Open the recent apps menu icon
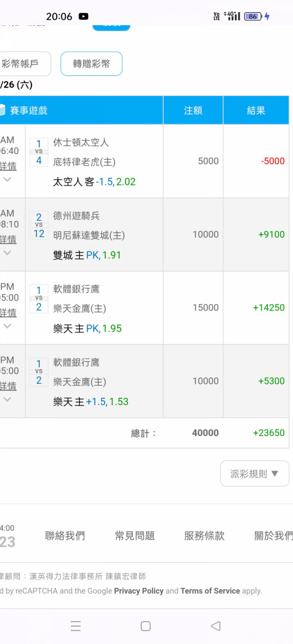Viewport: 293px width, 644px height. click(75, 626)
